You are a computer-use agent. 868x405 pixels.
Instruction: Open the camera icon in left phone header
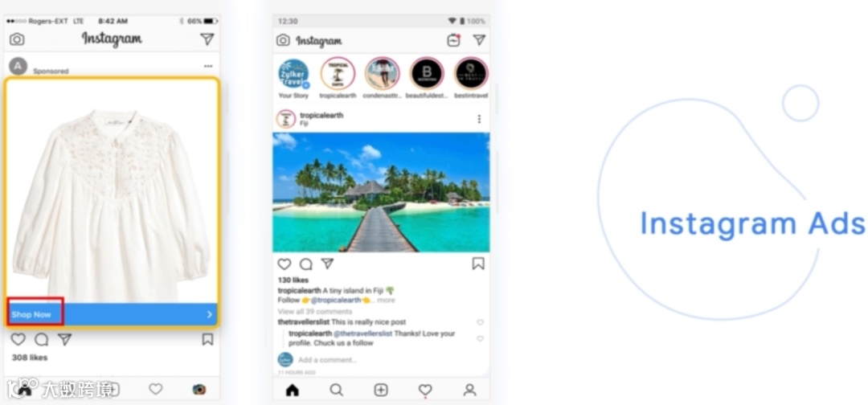(17, 39)
